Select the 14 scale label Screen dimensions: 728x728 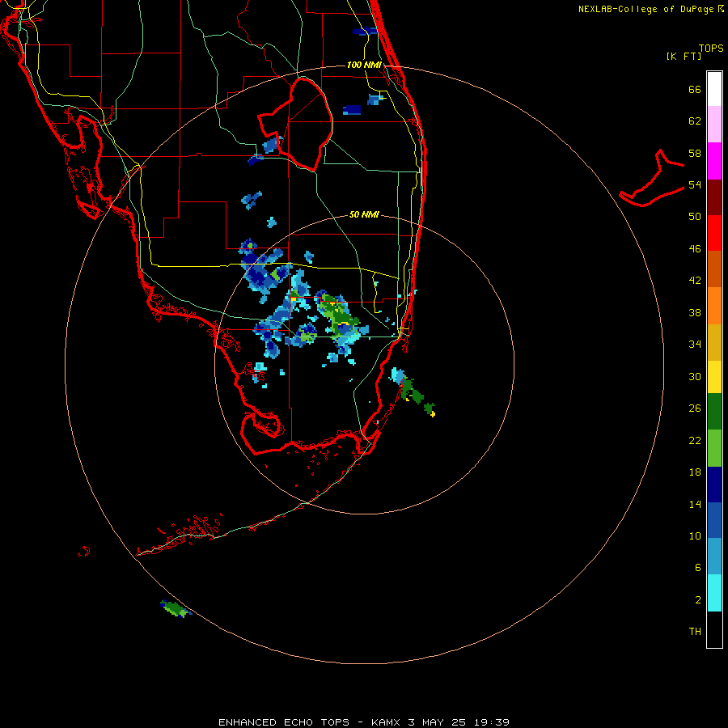pyautogui.click(x=695, y=504)
